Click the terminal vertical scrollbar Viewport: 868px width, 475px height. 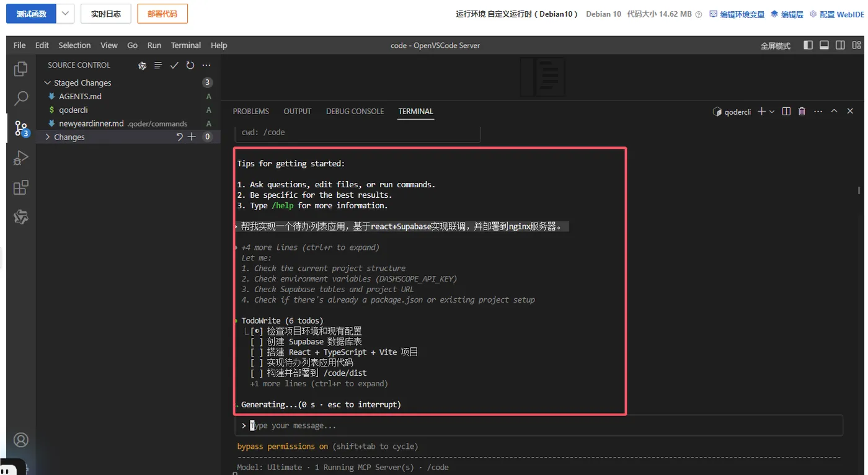pos(859,190)
